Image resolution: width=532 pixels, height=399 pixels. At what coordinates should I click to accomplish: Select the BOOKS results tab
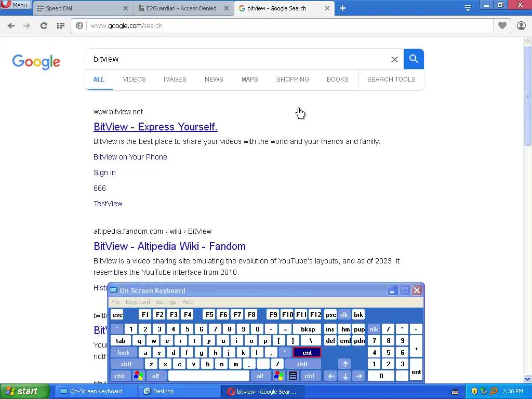coord(337,79)
